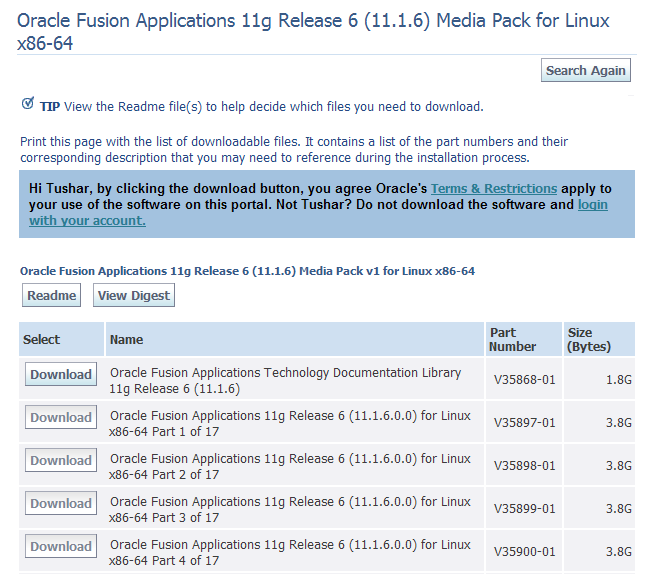Select part number V35868-01
This screenshot has width=658, height=576.
tap(525, 380)
